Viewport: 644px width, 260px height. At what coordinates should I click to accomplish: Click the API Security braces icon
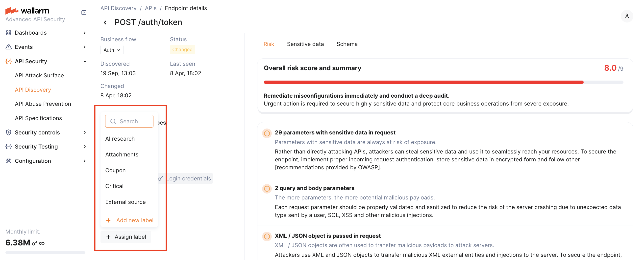(8, 61)
